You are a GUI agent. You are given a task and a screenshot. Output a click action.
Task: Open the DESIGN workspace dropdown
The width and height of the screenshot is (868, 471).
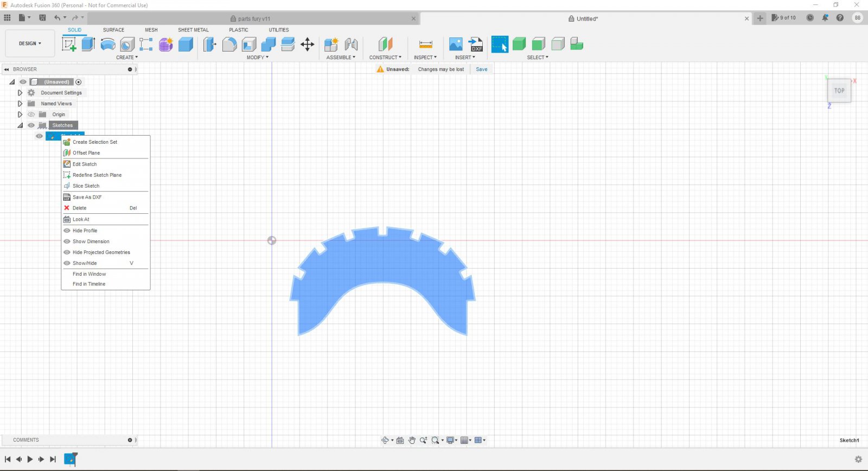[x=30, y=43]
